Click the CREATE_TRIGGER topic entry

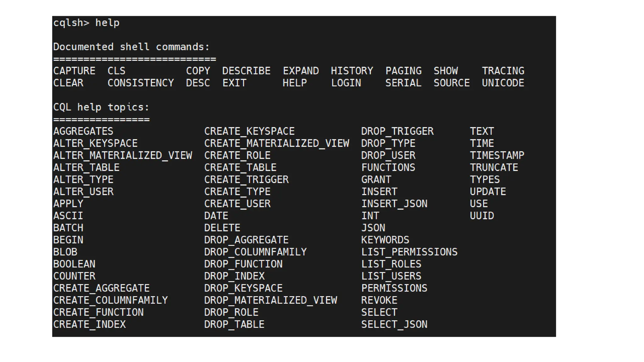[x=246, y=179]
